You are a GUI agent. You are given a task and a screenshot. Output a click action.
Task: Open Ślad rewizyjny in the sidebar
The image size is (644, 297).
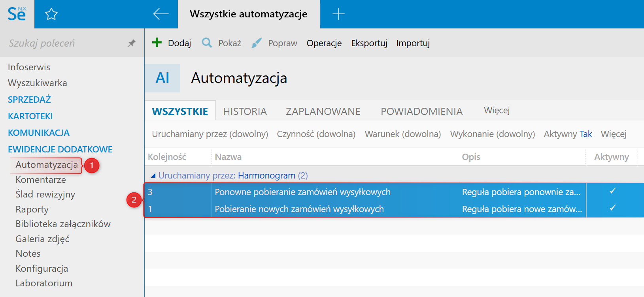tap(45, 194)
